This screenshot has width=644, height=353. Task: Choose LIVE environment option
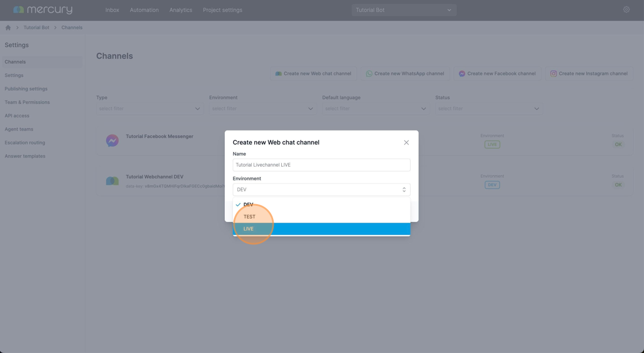coord(321,229)
